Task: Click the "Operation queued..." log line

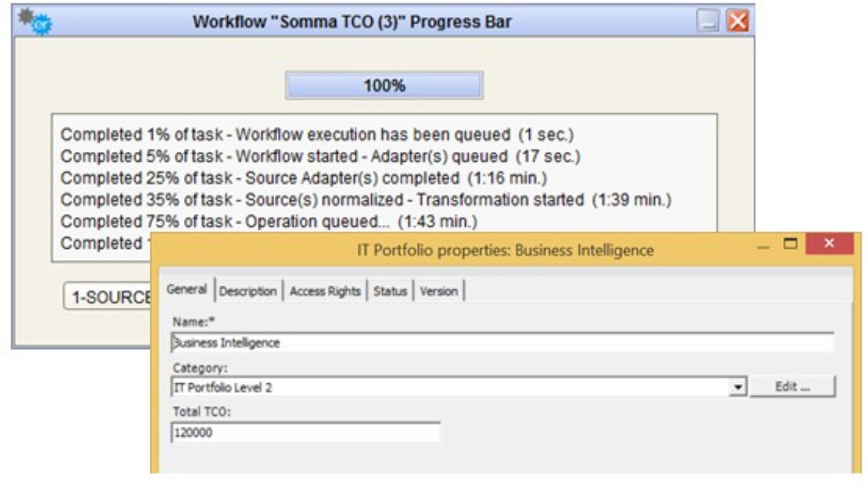Action: click(x=269, y=221)
